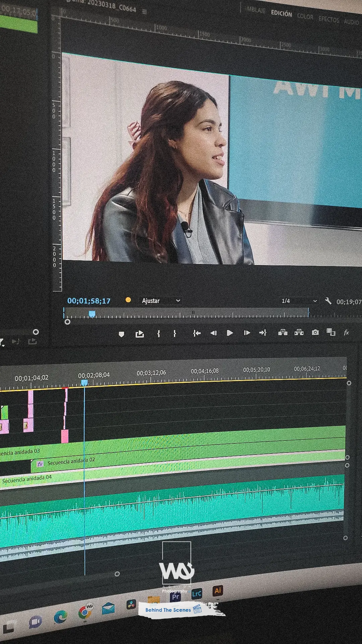The image size is (362, 644).
Task: Step forward one frame
Action: click(x=247, y=333)
